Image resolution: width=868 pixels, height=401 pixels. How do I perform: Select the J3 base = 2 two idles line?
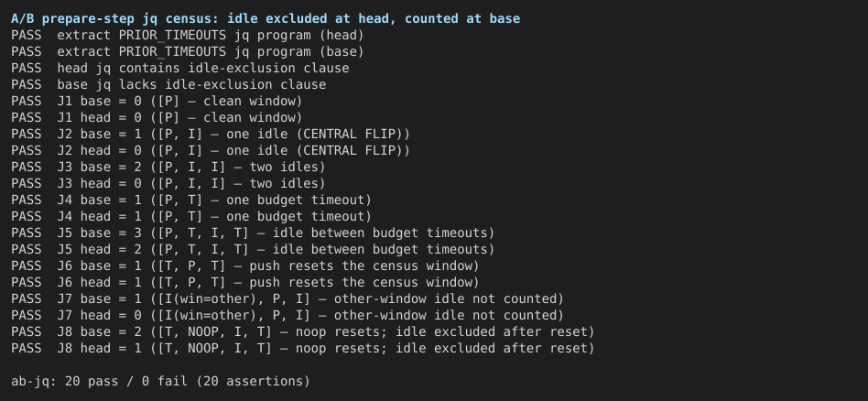[168, 168]
